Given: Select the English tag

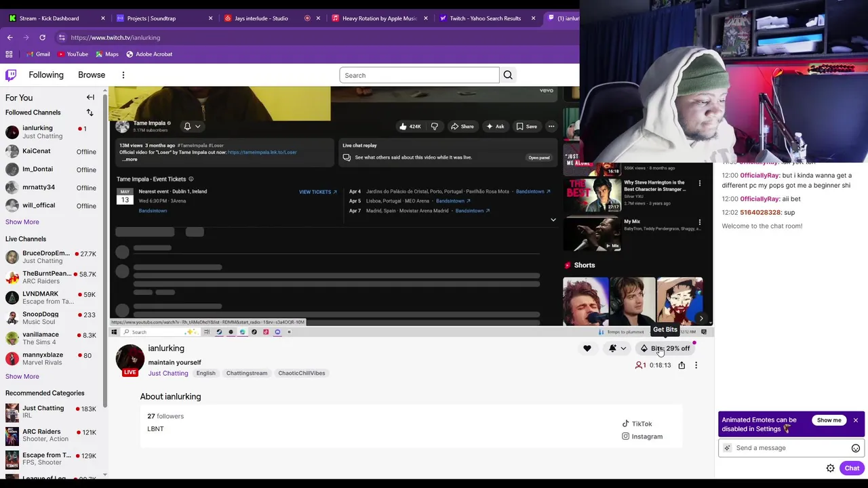Looking at the screenshot, I should 205,373.
